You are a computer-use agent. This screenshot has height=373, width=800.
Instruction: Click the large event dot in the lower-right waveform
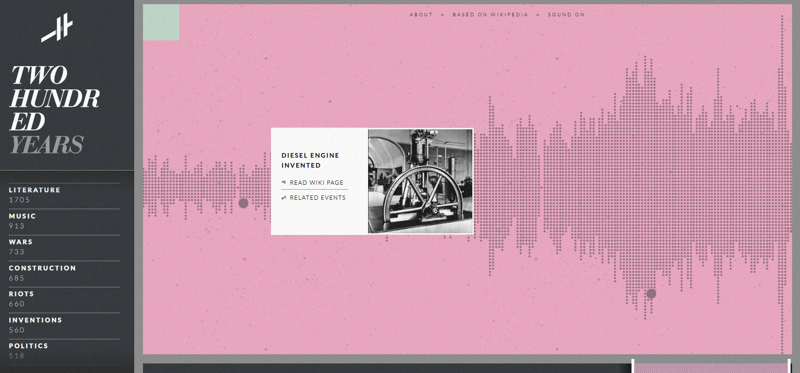651,293
